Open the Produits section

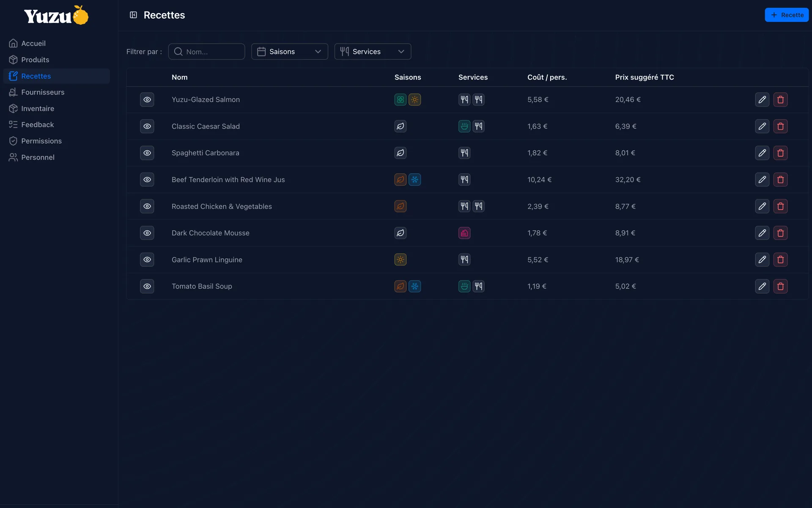56,60
